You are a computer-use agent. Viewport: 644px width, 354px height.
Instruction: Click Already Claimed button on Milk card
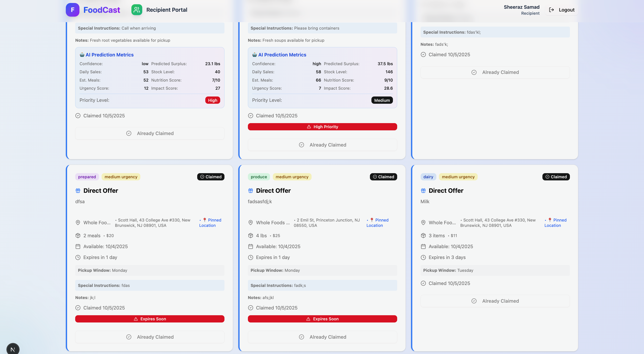click(x=495, y=301)
